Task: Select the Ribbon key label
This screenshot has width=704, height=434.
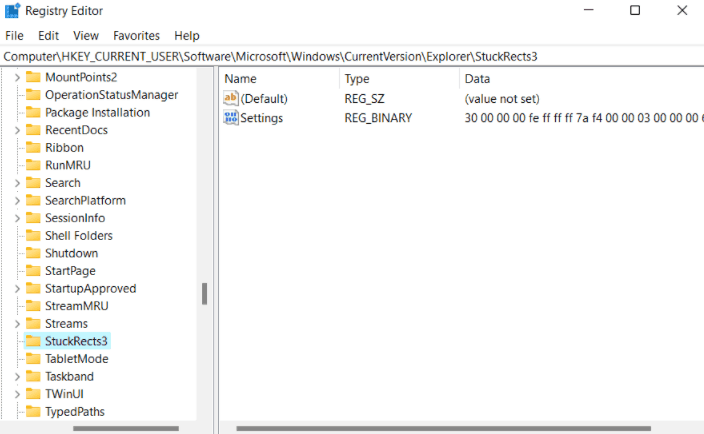Action: click(64, 148)
